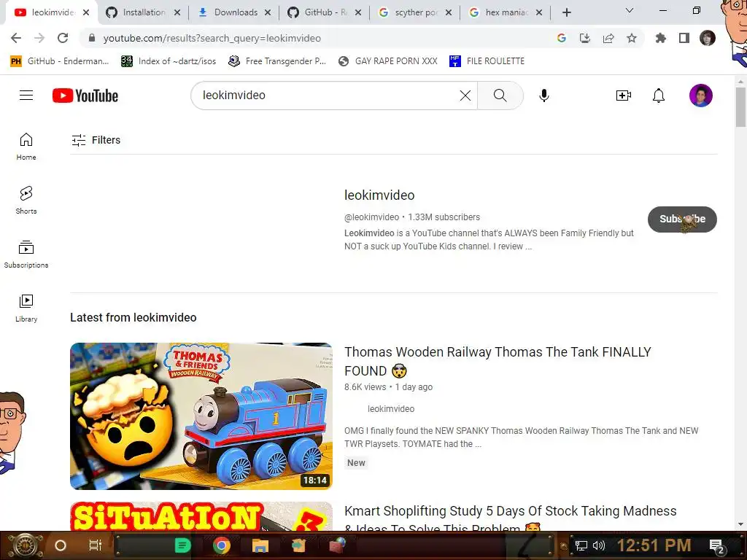Open the YouTube hamburger guide menu
747x560 pixels.
pyautogui.click(x=26, y=96)
